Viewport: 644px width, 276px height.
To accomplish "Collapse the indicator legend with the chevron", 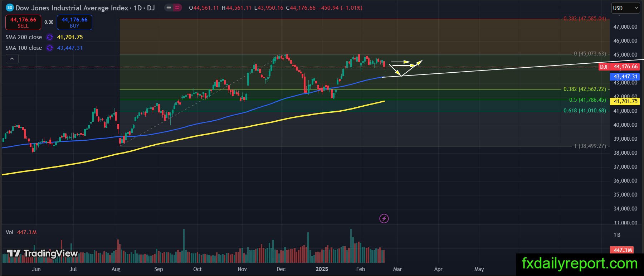I will (x=12, y=59).
